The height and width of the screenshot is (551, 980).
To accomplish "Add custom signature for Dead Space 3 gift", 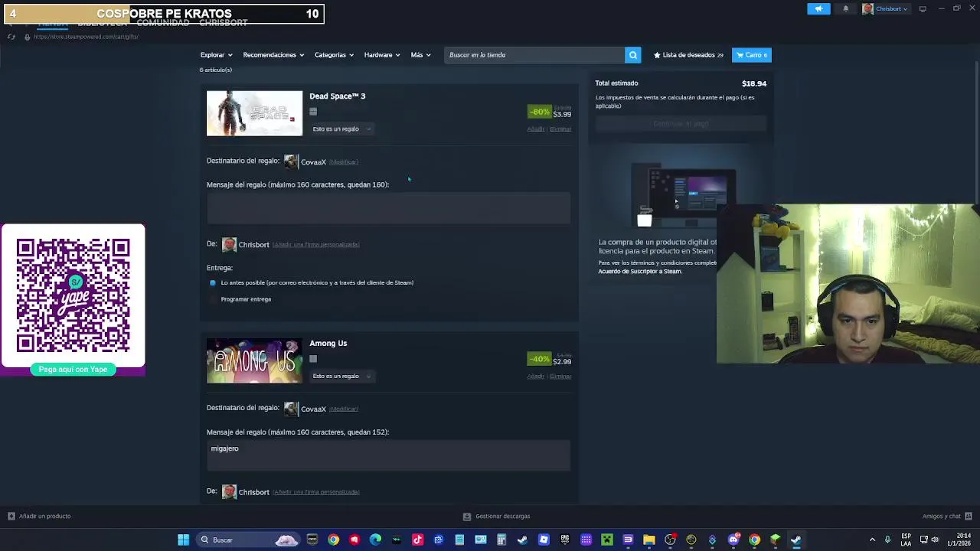I will 315,245.
